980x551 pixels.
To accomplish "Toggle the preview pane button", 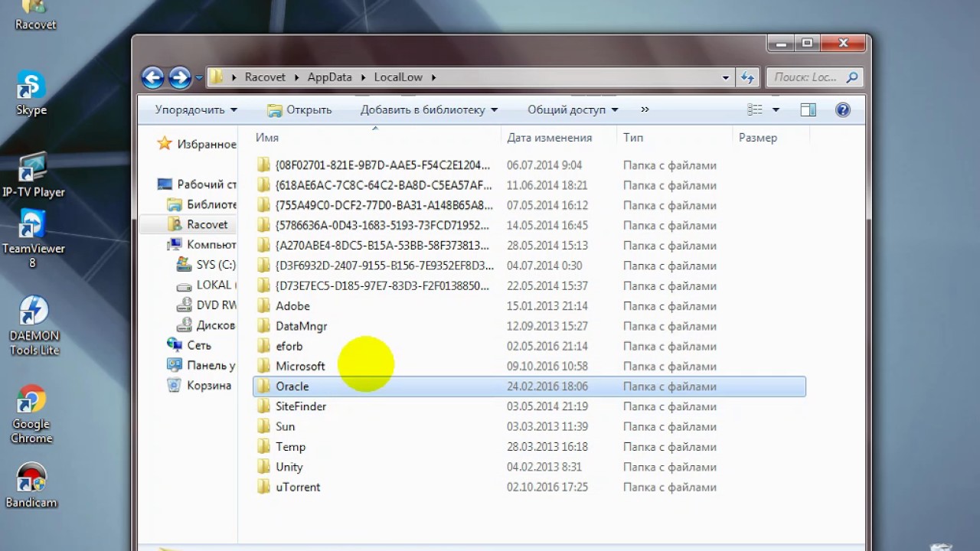I will click(x=808, y=110).
